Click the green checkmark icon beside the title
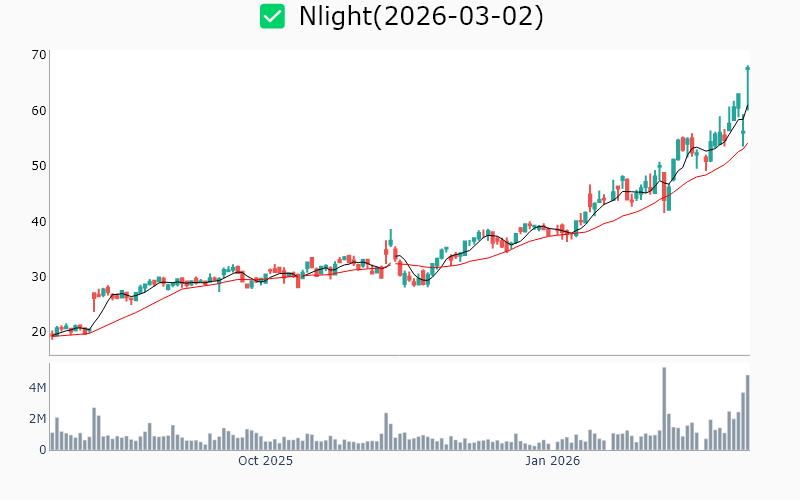The height and width of the screenshot is (500, 800). (272, 16)
